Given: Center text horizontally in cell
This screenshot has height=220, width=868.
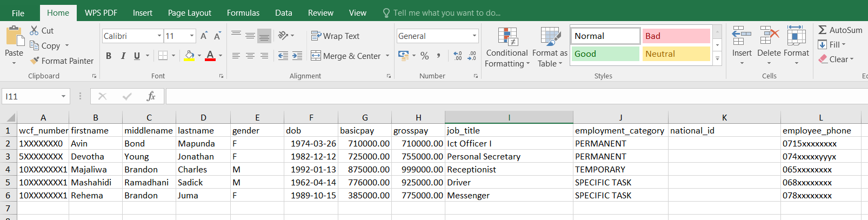Looking at the screenshot, I should [x=250, y=56].
